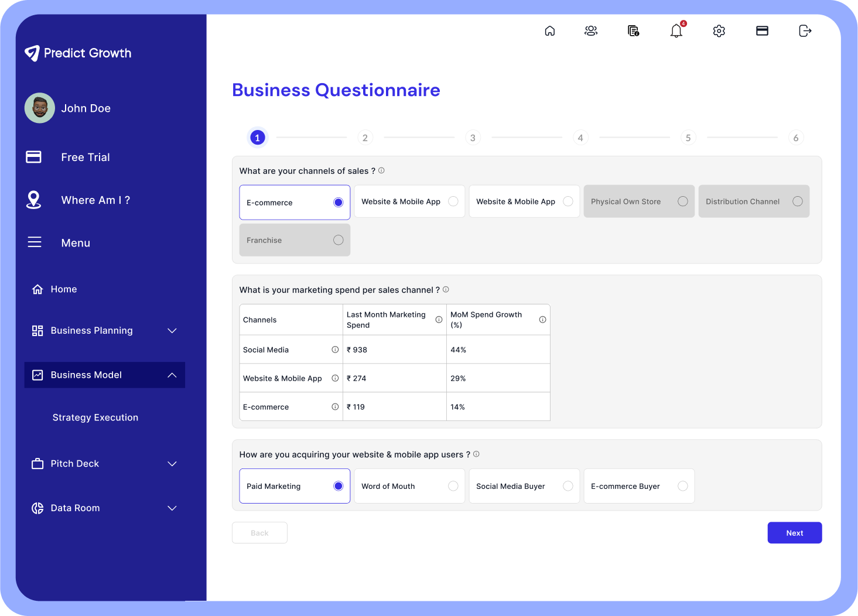Select the E-commerce Buyer radio option
The height and width of the screenshot is (616, 858).
click(682, 486)
